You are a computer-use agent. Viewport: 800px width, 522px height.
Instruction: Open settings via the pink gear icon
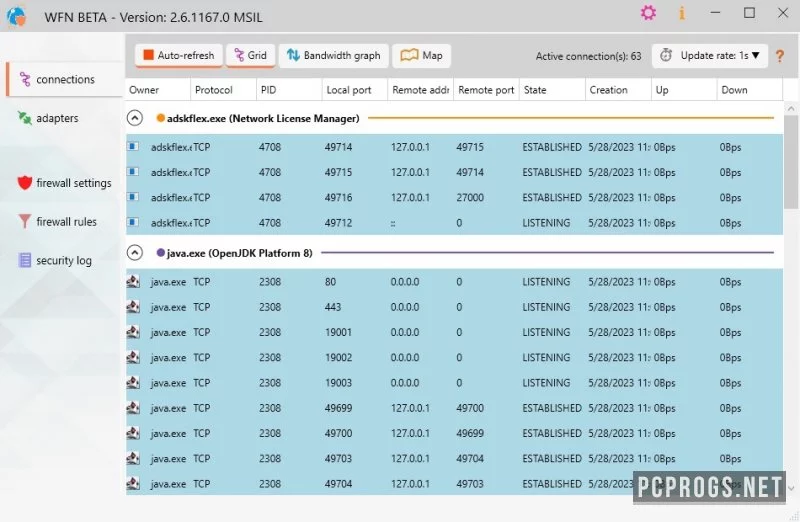pos(648,12)
